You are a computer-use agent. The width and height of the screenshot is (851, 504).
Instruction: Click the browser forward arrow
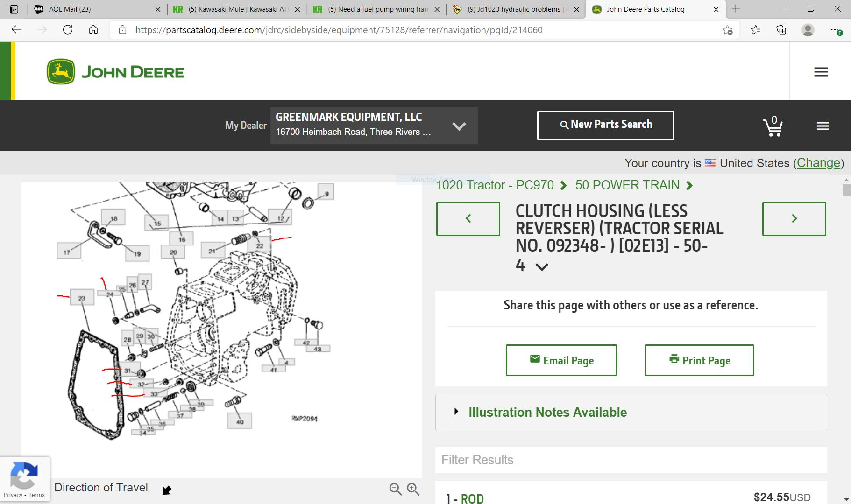pyautogui.click(x=42, y=30)
